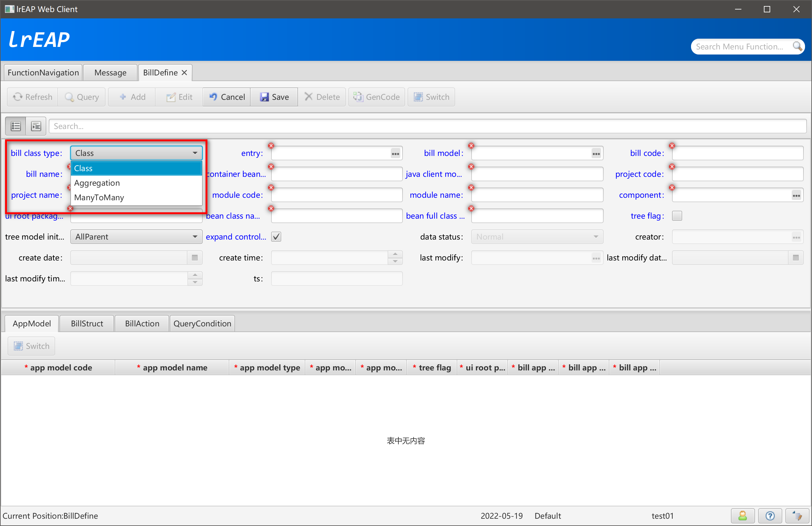812x526 pixels.
Task: Sort by app model name column header
Action: [x=172, y=368]
